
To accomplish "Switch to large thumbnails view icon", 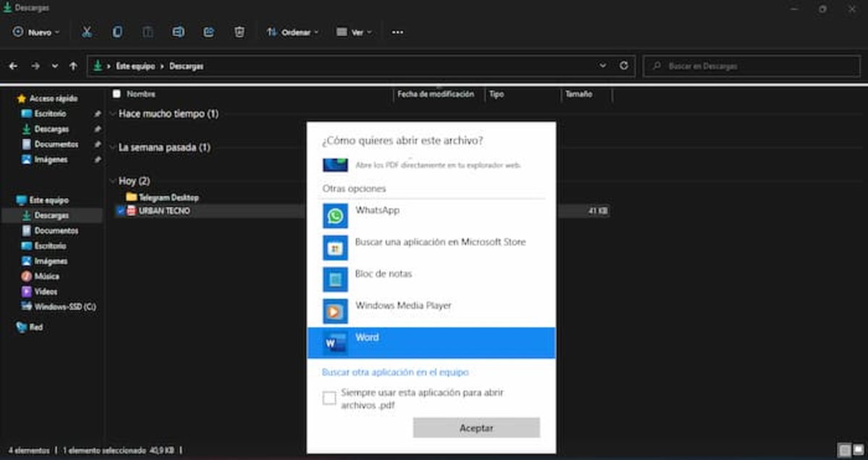I will tap(857, 451).
